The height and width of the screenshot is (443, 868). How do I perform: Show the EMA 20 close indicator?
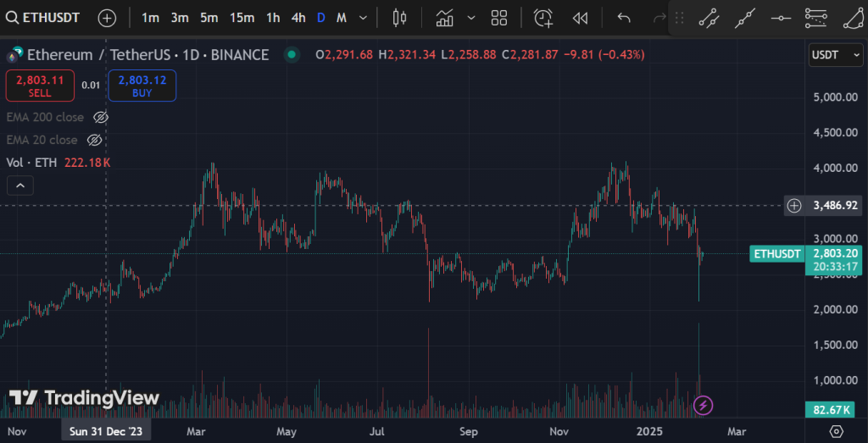pyautogui.click(x=95, y=140)
